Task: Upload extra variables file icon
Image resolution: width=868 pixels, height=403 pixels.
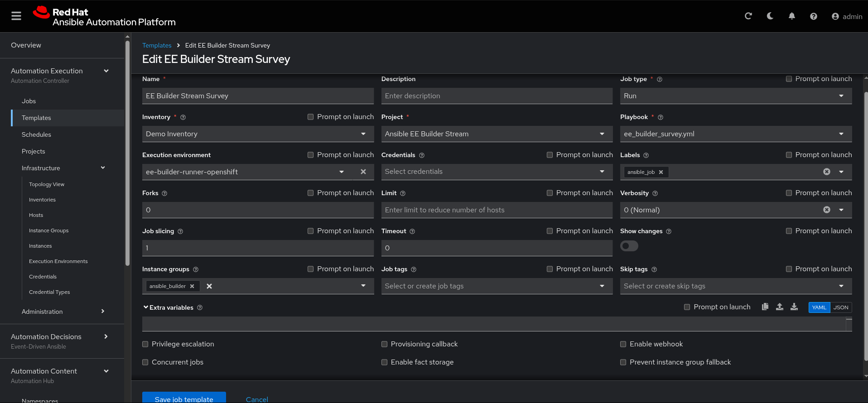Action: [x=779, y=307]
